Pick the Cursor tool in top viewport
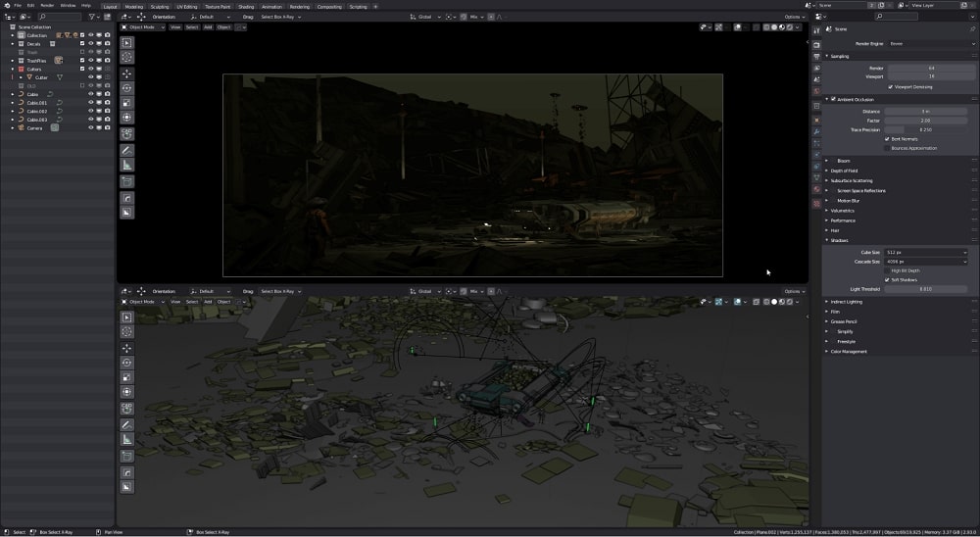The width and height of the screenshot is (980, 537). coord(127,58)
